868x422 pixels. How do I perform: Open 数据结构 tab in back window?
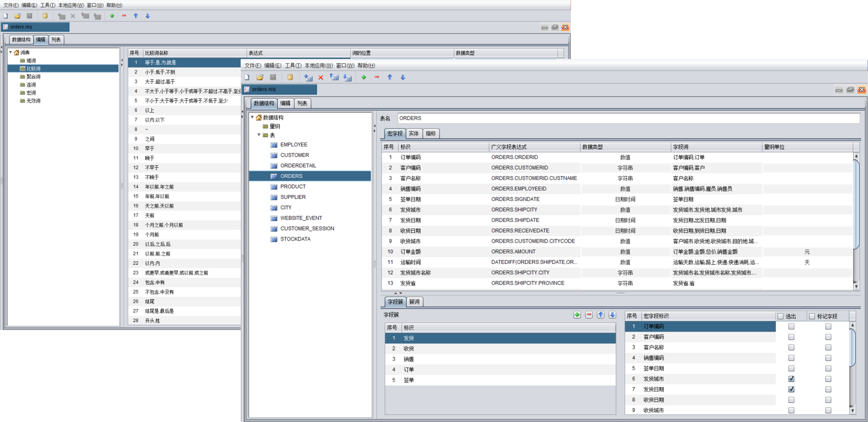click(x=21, y=40)
